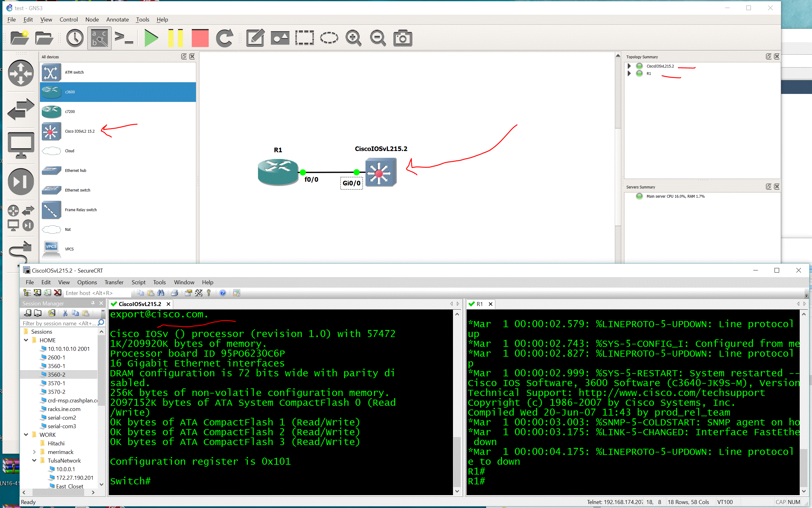Toggle show/hide interface labels button

click(x=100, y=38)
